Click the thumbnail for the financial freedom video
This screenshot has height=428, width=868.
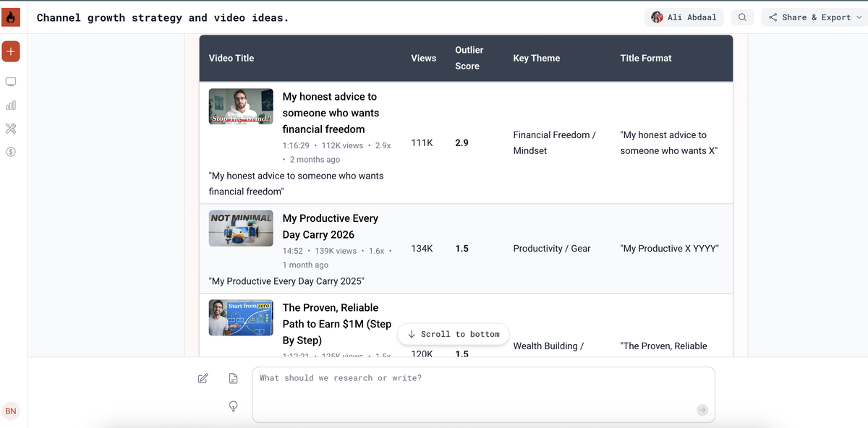(x=240, y=106)
